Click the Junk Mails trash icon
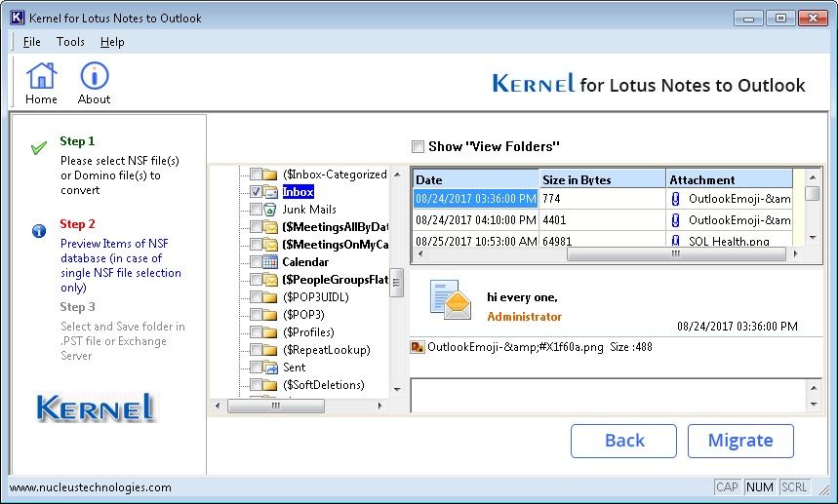Image resolution: width=838 pixels, height=504 pixels. 270,210
